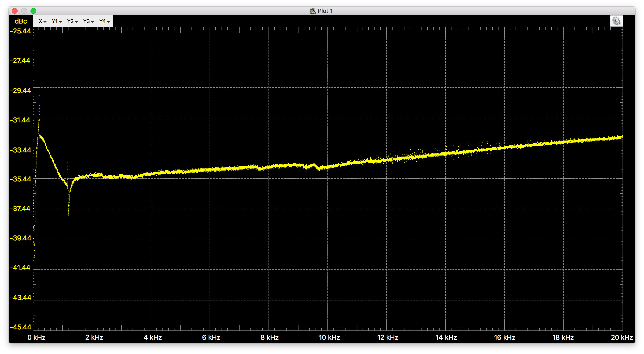Image resolution: width=644 pixels, height=354 pixels.
Task: Open the Y3 dropdown
Action: tap(88, 21)
